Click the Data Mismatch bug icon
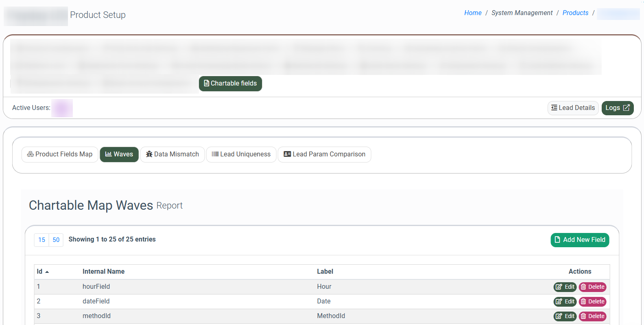 point(149,154)
